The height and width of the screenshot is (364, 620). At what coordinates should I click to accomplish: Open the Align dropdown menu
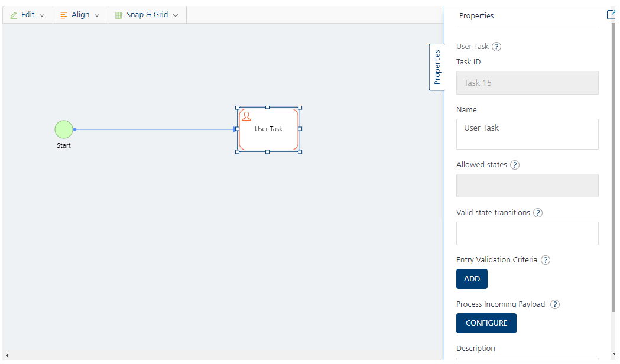[x=80, y=15]
